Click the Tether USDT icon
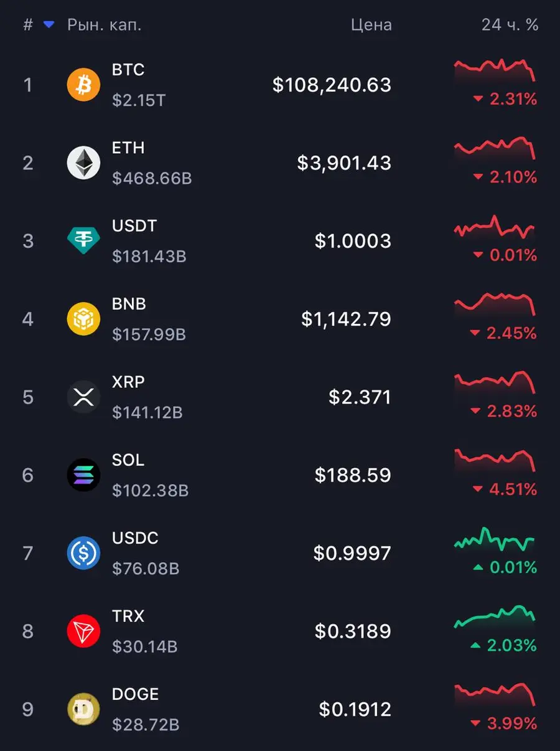Screen dimensions: 560x751 pyautogui.click(x=83, y=241)
